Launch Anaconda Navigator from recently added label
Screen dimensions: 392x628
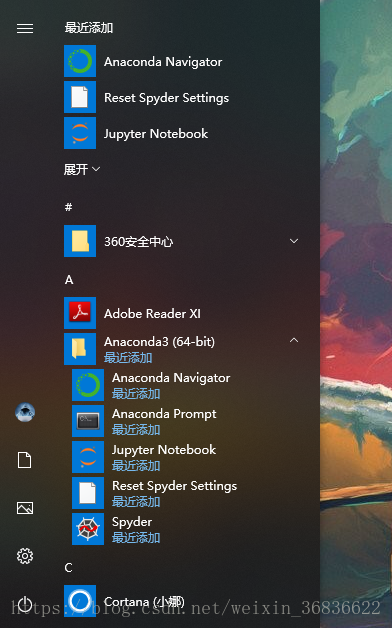click(163, 62)
